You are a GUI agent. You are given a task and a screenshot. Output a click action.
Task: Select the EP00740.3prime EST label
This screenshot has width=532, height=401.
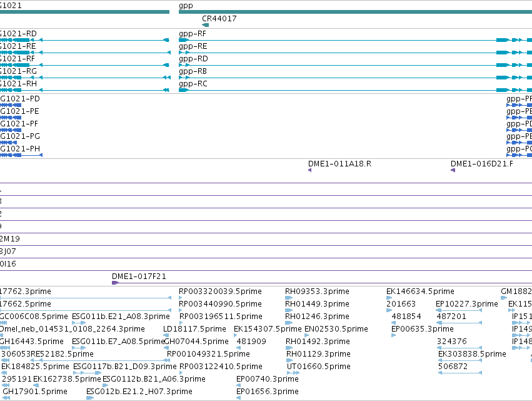coord(268,379)
